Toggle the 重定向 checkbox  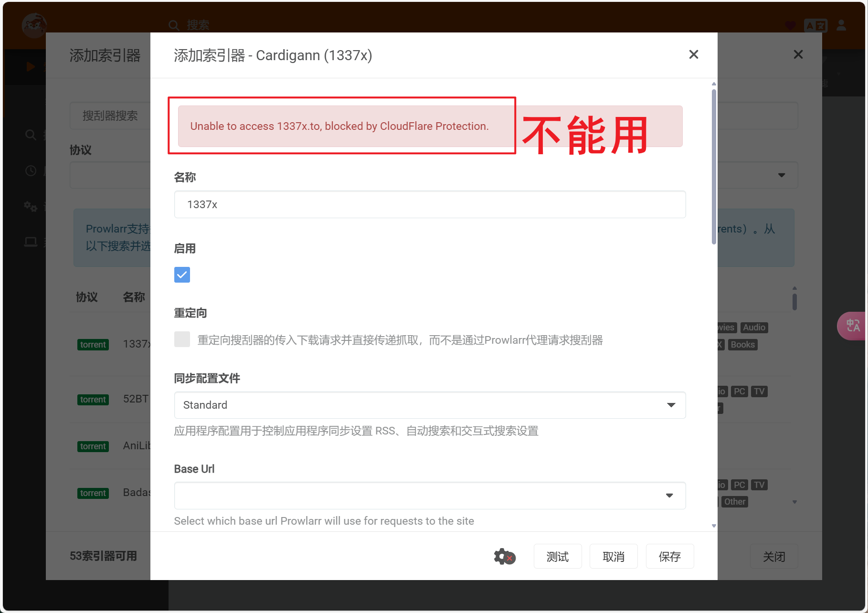tap(182, 339)
